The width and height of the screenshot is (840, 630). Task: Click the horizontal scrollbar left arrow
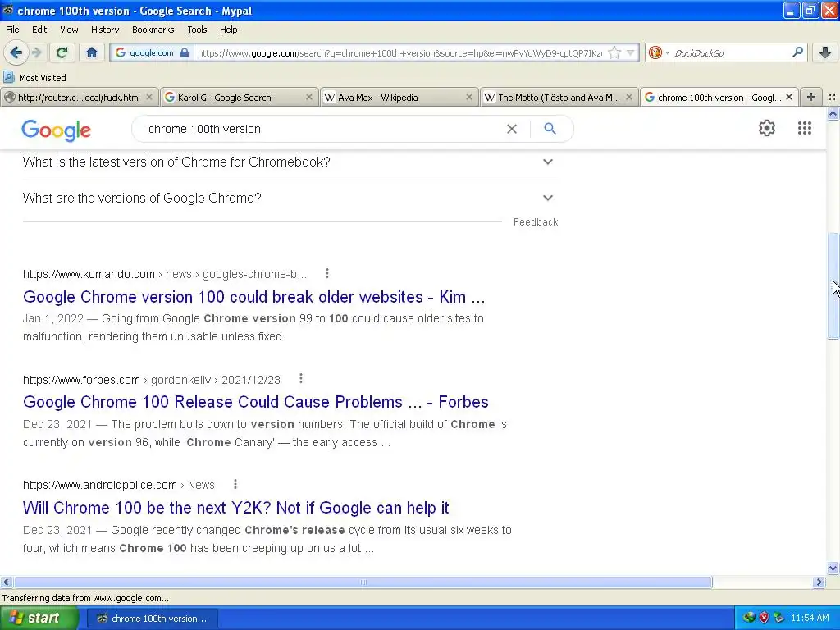(x=6, y=582)
